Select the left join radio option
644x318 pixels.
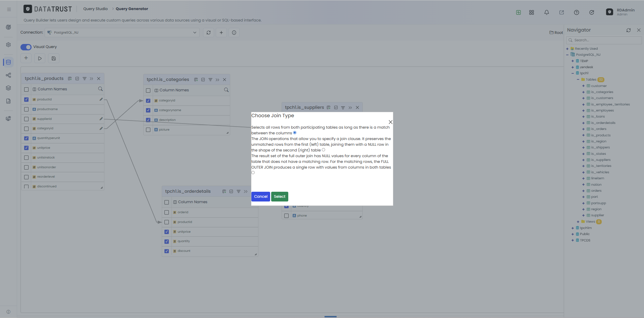pos(324,150)
